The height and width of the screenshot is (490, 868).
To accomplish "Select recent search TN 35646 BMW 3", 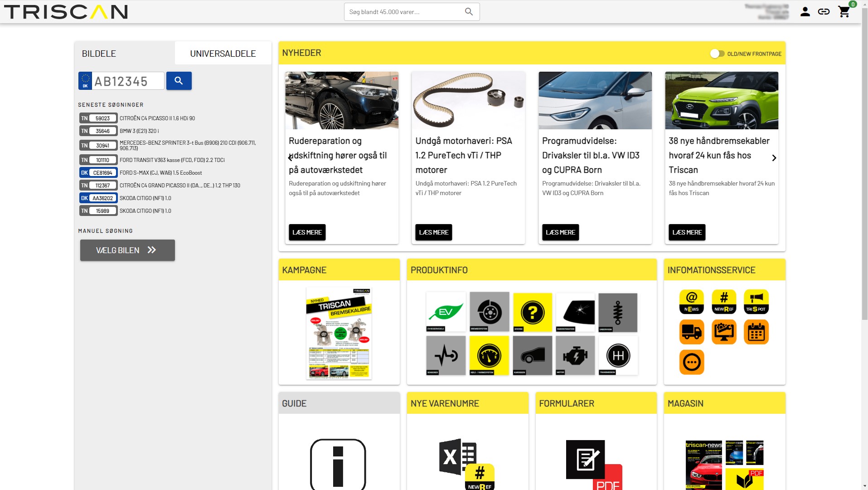I will 120,131.
